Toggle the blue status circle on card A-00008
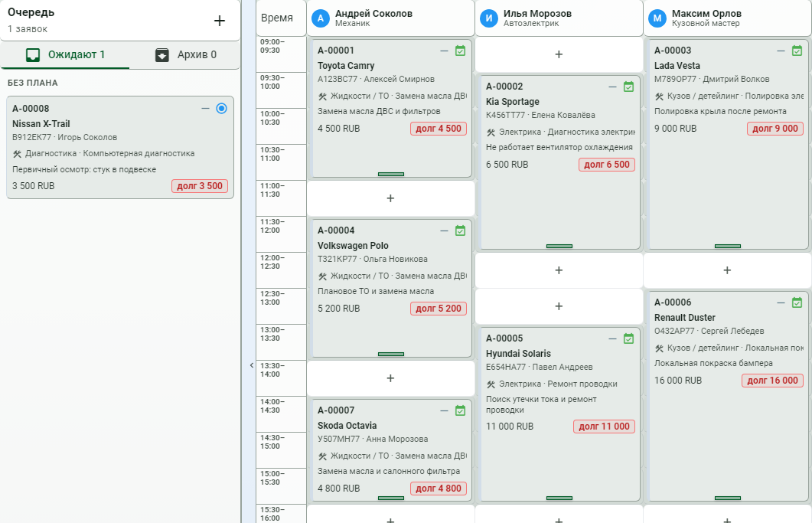Screen dimensions: 812x523 click(x=222, y=108)
